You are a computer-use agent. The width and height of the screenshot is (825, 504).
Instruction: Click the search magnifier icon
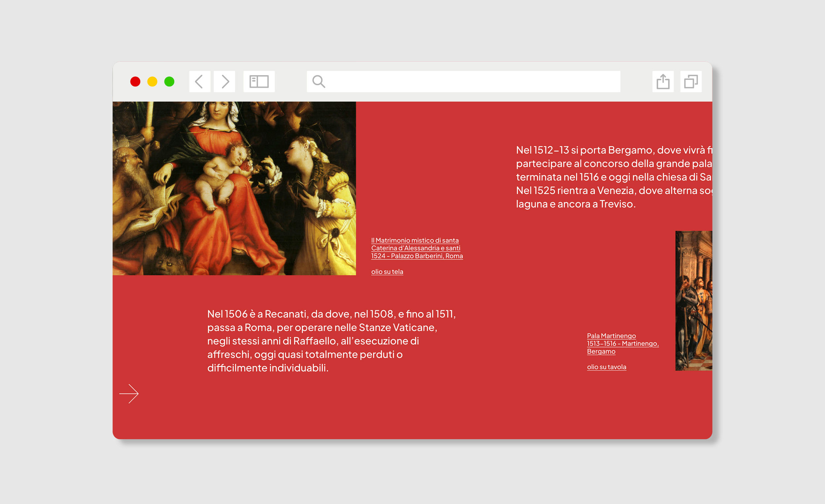click(318, 81)
